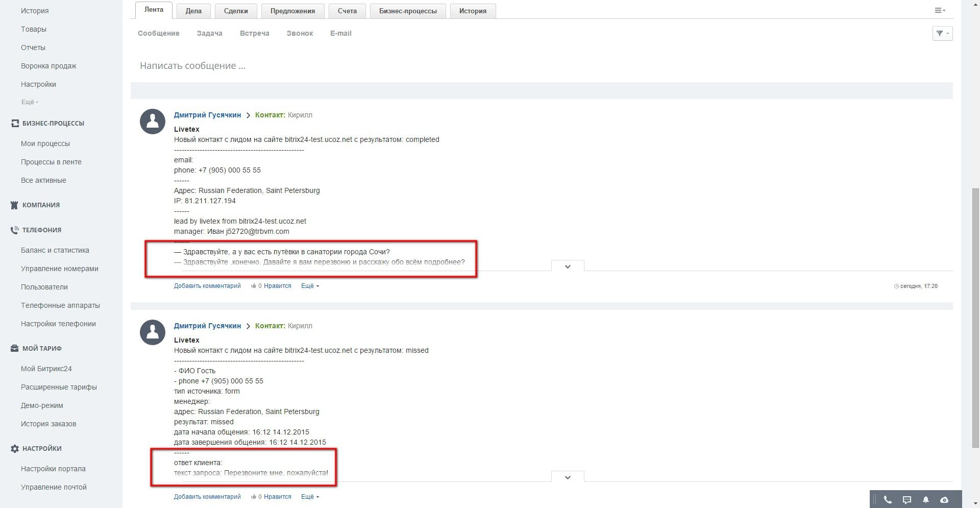Click the phone call icon in bottom bar
980x508 pixels.
coord(888,500)
